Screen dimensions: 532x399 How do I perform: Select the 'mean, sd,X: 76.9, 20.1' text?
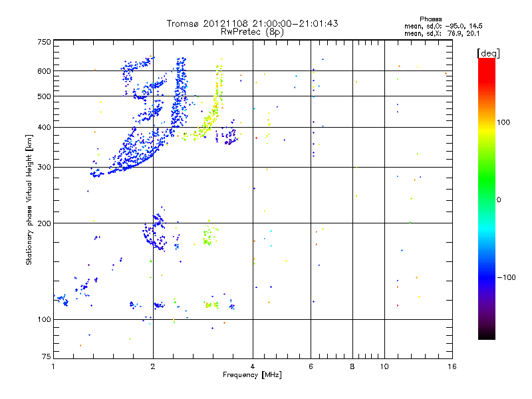tap(442, 33)
